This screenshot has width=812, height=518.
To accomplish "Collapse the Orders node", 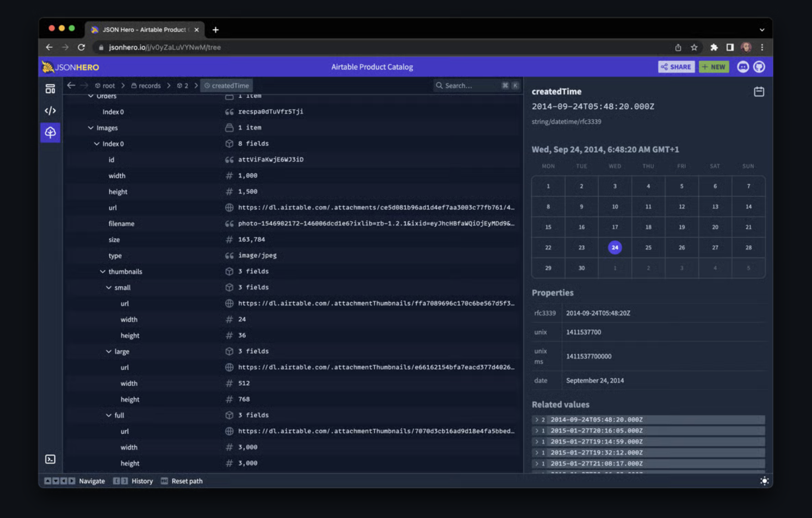I will [x=91, y=96].
